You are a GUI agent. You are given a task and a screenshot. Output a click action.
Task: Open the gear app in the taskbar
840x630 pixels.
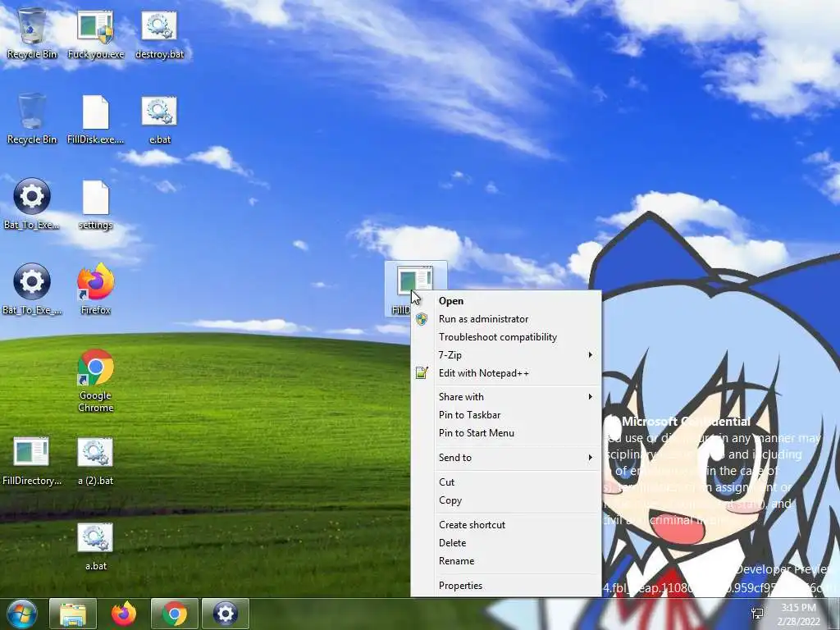click(x=226, y=614)
